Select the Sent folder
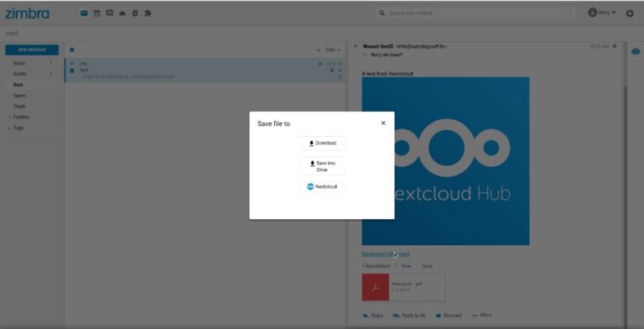 click(18, 85)
